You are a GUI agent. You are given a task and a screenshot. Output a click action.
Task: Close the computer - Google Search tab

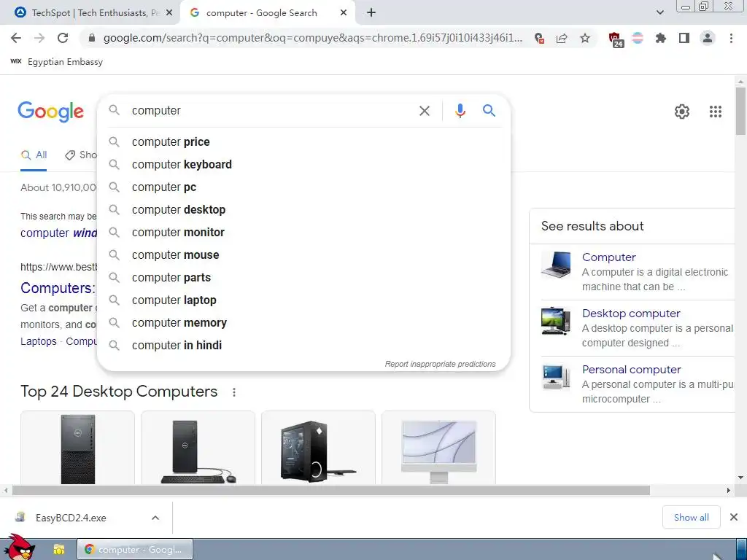[344, 13]
